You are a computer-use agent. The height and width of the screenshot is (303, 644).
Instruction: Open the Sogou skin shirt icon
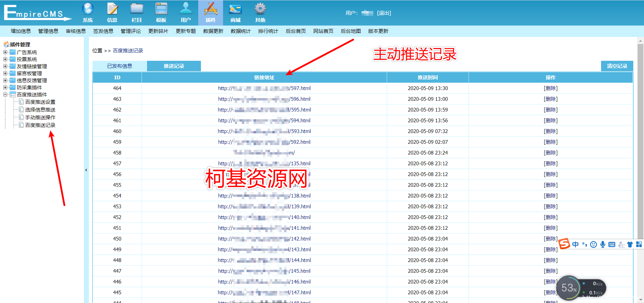(x=630, y=244)
